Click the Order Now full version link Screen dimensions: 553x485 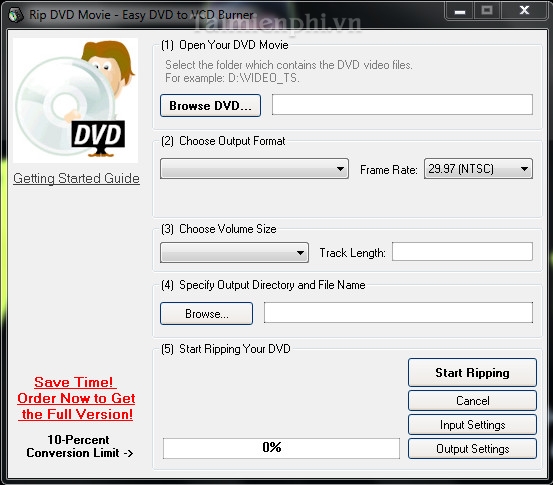pyautogui.click(x=76, y=398)
